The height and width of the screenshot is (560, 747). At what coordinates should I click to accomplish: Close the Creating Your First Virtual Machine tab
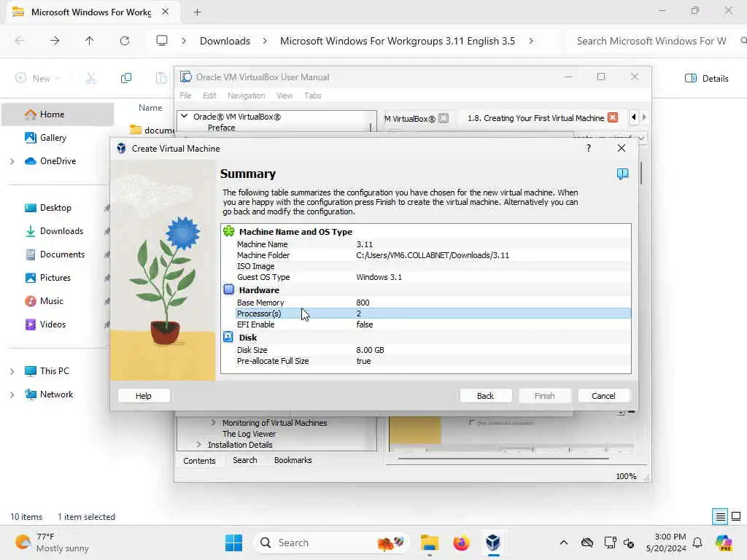coord(613,117)
